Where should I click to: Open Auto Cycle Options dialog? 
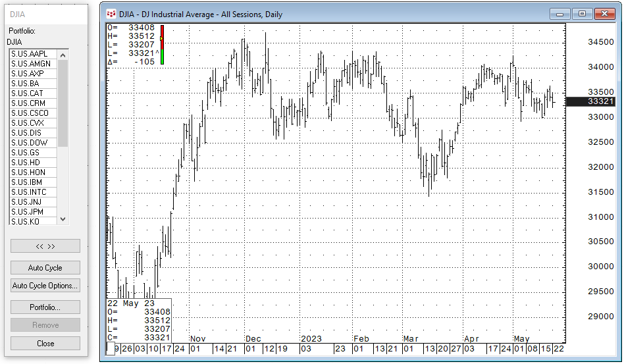click(x=45, y=286)
